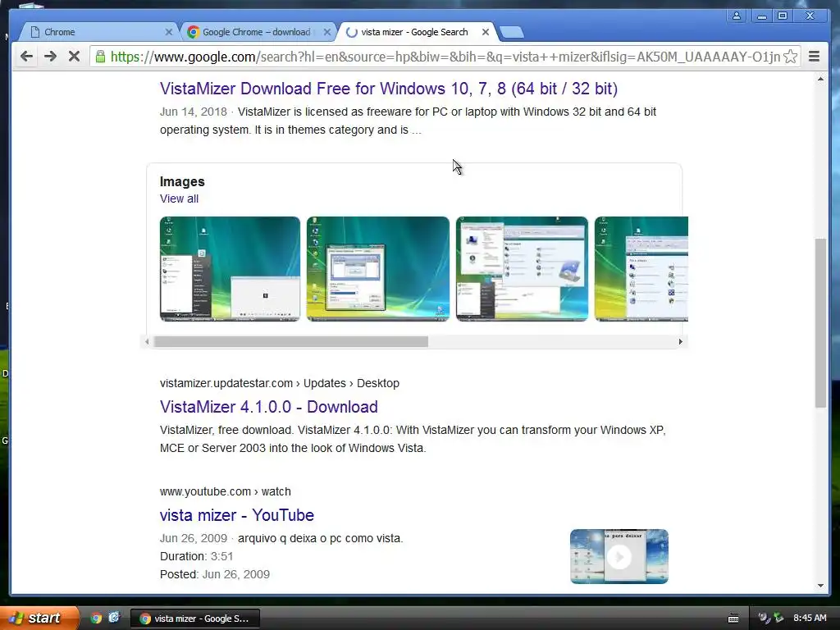Viewport: 840px width, 630px height.
Task: Open the Windows Start menu
Action: pos(39,619)
